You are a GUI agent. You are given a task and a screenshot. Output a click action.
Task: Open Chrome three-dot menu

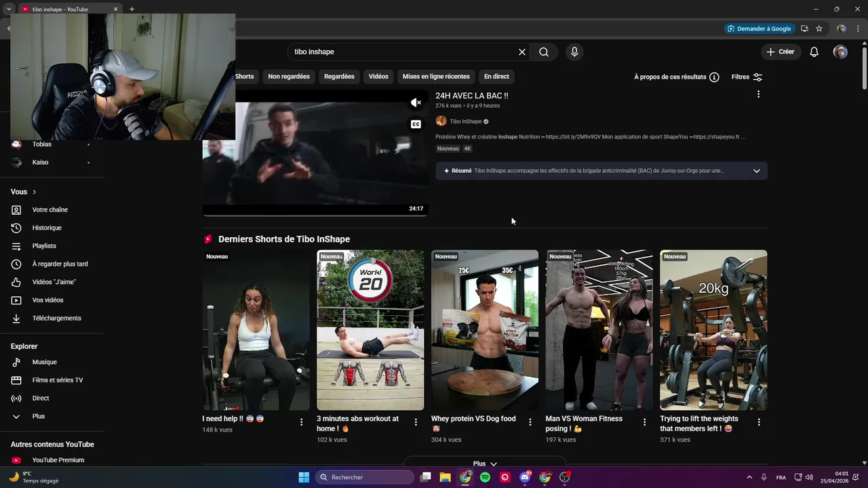tap(858, 28)
